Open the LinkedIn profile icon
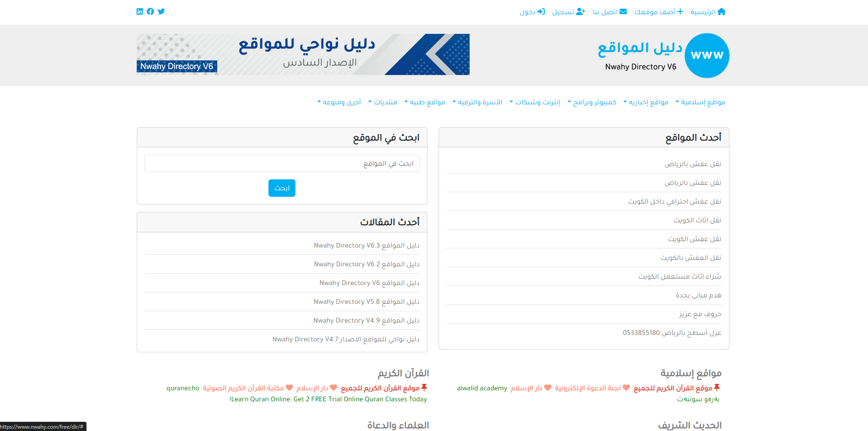868x431 pixels. [139, 11]
